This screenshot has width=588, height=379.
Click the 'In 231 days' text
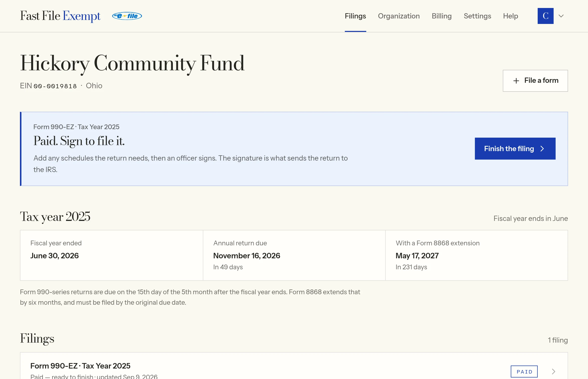click(411, 267)
